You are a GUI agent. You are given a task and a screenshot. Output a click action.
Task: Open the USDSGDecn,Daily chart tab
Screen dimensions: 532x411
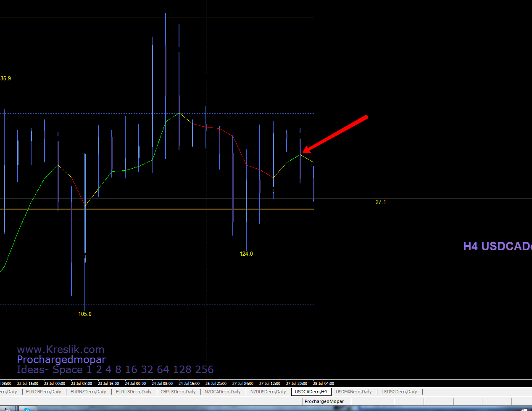point(399,392)
